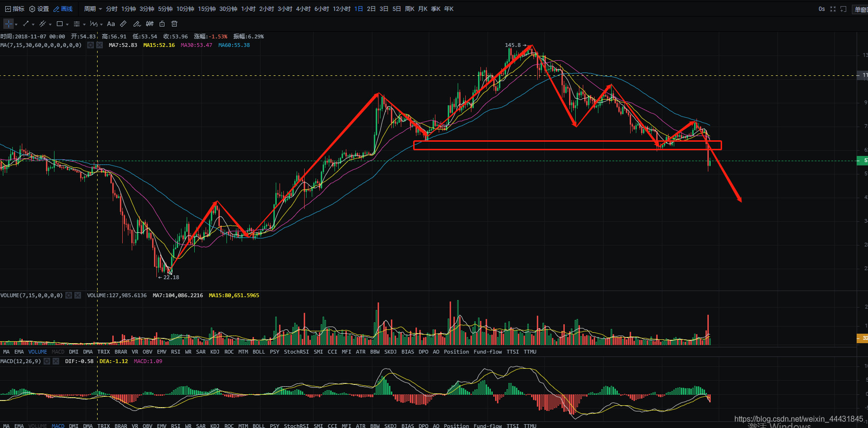
Task: Delete drawings with the trash icon
Action: 174,24
